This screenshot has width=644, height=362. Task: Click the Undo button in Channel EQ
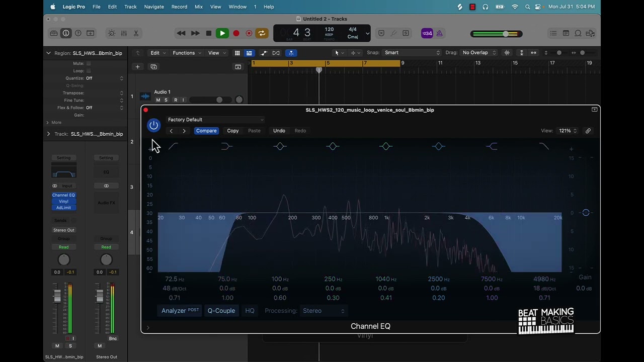tap(279, 131)
